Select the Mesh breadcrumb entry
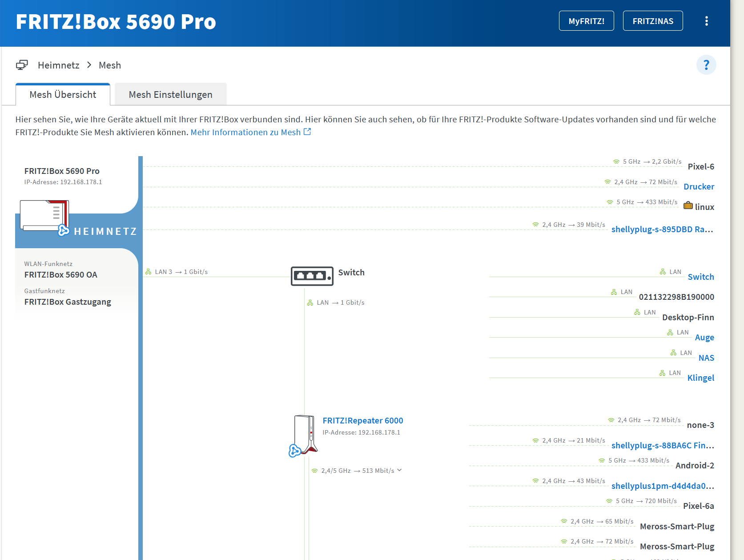 (x=110, y=65)
